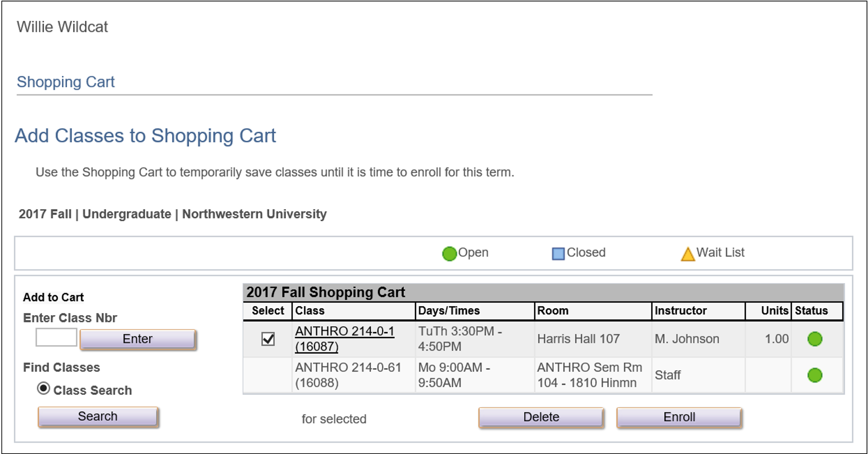This screenshot has height=454, width=868.
Task: Enroll in the selected classes
Action: pos(679,417)
